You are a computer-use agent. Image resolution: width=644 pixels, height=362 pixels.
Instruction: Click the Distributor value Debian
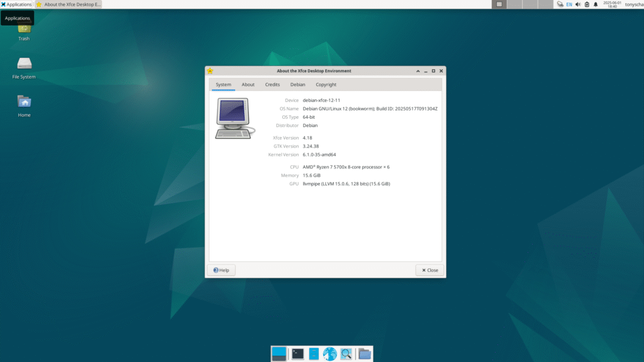point(310,126)
